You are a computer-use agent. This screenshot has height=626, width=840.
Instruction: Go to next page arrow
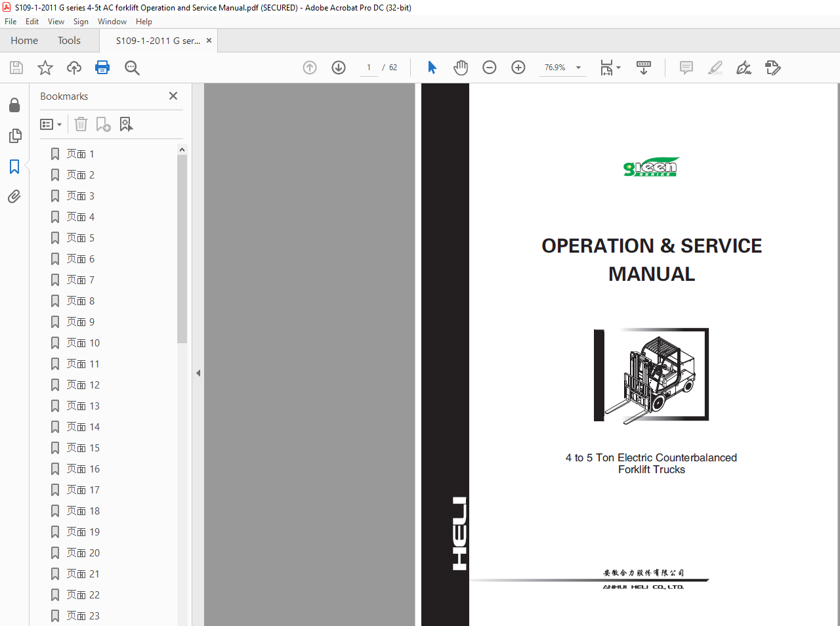pyautogui.click(x=339, y=68)
